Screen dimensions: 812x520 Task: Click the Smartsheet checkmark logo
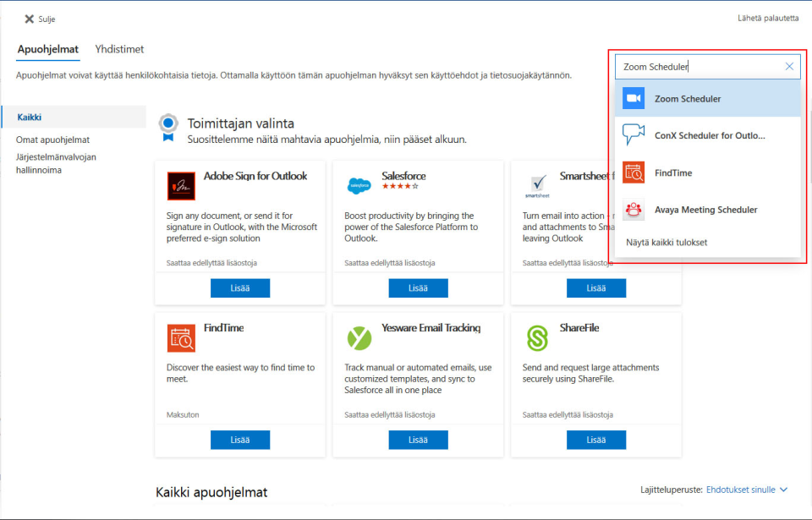tap(538, 186)
